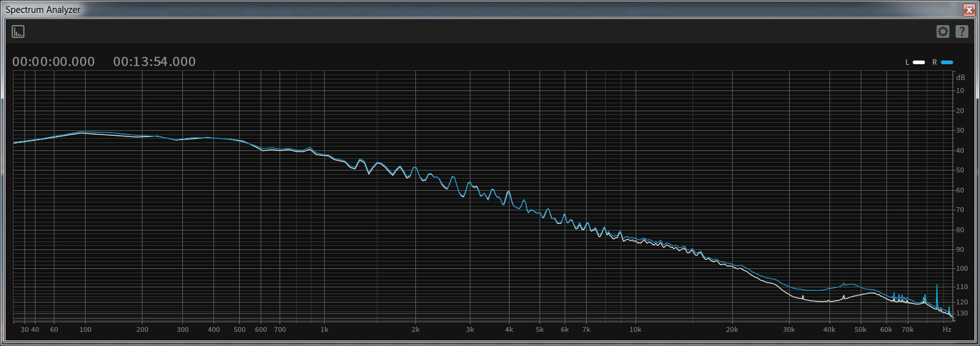Click the start time 00:00:00.000 field
Viewport: 980px width, 346px height.
click(54, 62)
